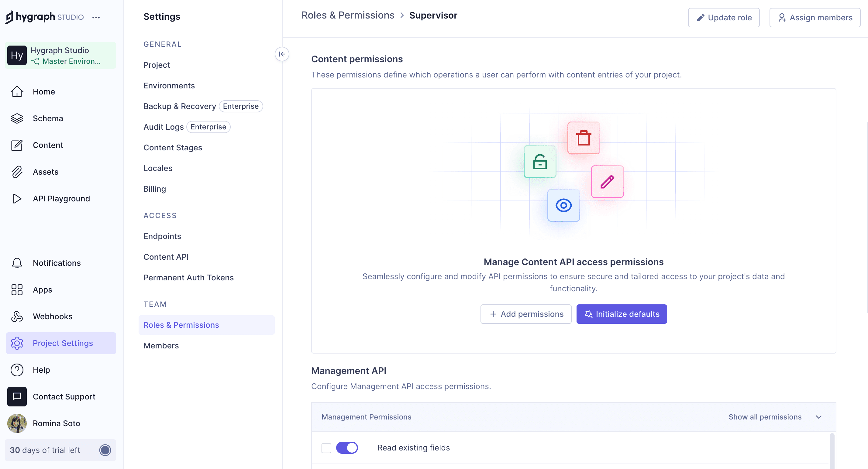Open the three-dot menu beside logo
The height and width of the screenshot is (469, 868).
point(96,18)
